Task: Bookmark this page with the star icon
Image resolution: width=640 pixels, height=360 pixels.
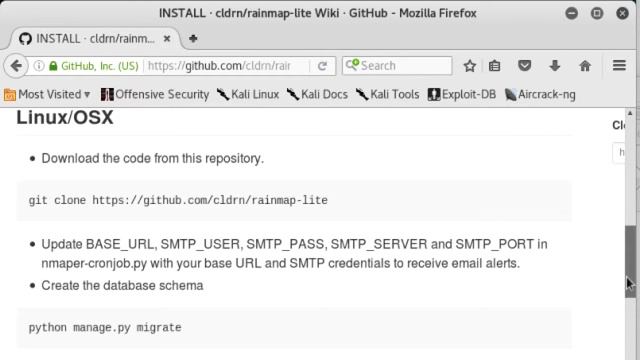Action: tap(470, 66)
